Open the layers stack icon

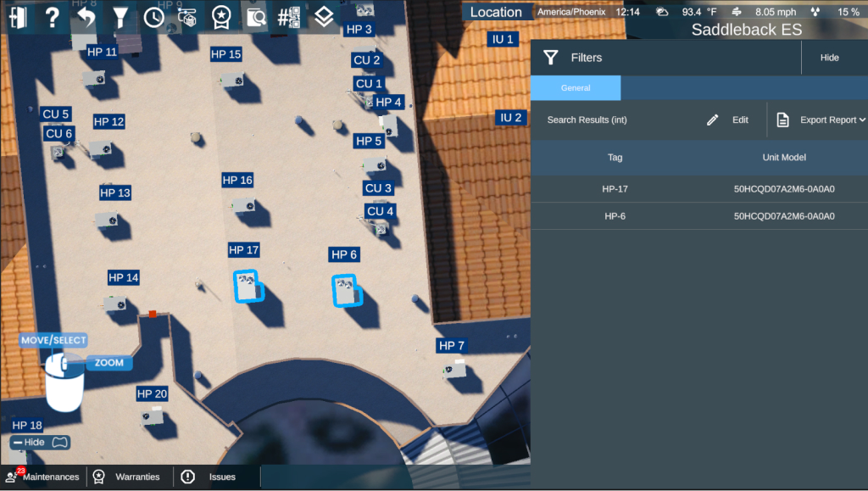pos(322,17)
